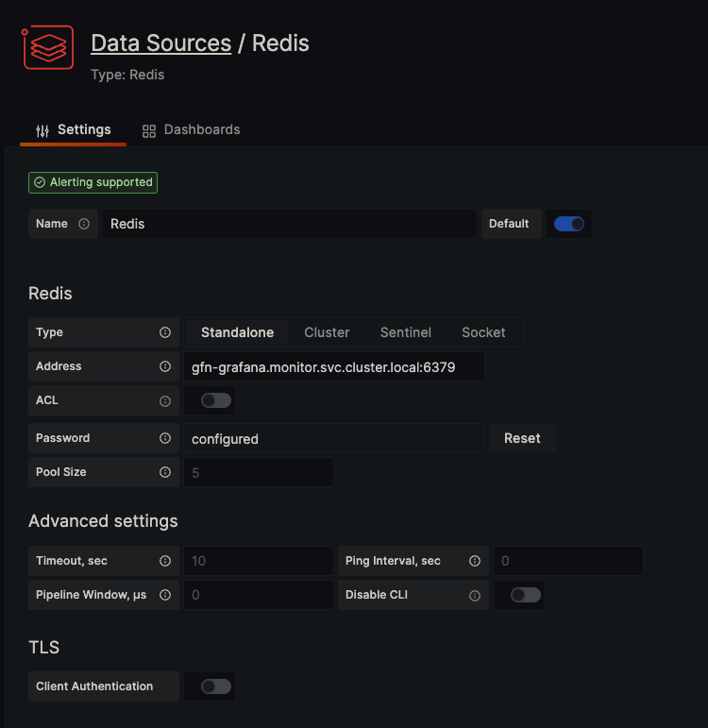Image resolution: width=708 pixels, height=728 pixels.
Task: Click the info icon beside Type
Action: (x=165, y=332)
